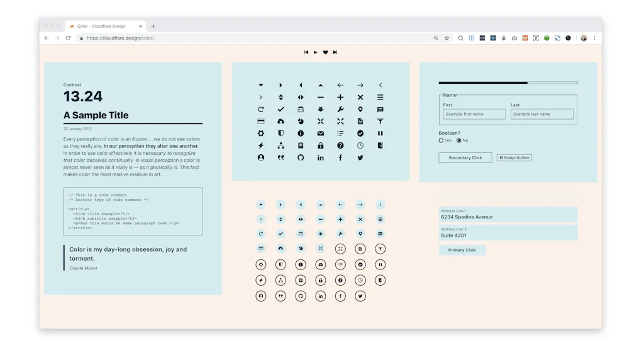Select the Yes radio button
Image resolution: width=644 pixels, height=362 pixels.
tap(441, 140)
